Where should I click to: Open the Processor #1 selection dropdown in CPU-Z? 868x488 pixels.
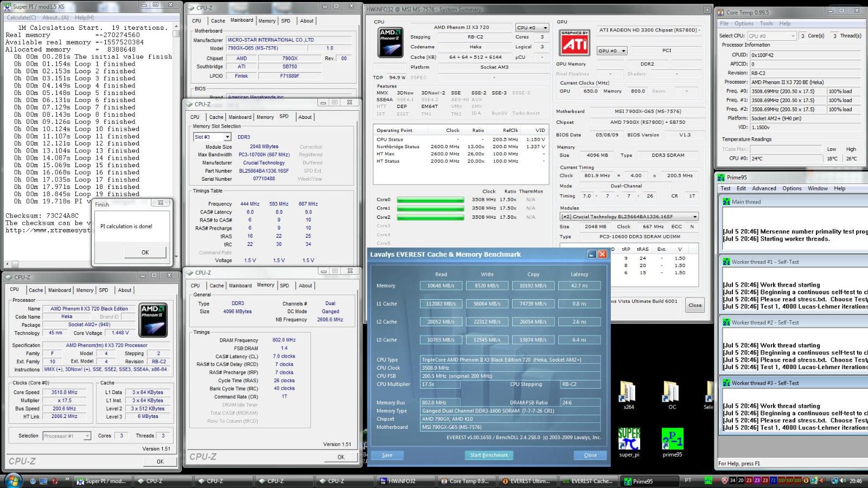point(67,436)
